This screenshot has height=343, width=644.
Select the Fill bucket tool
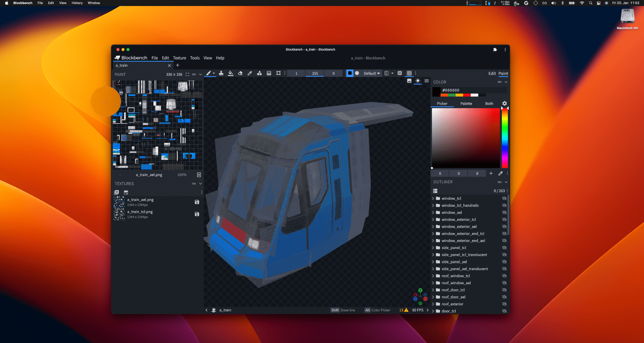(x=230, y=73)
